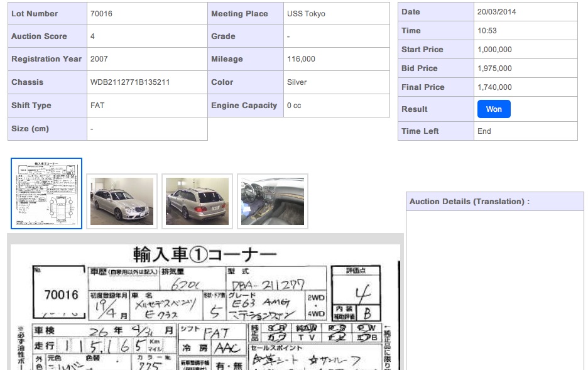Click the Date value 20/03/2014
588x370 pixels.
[x=497, y=12]
